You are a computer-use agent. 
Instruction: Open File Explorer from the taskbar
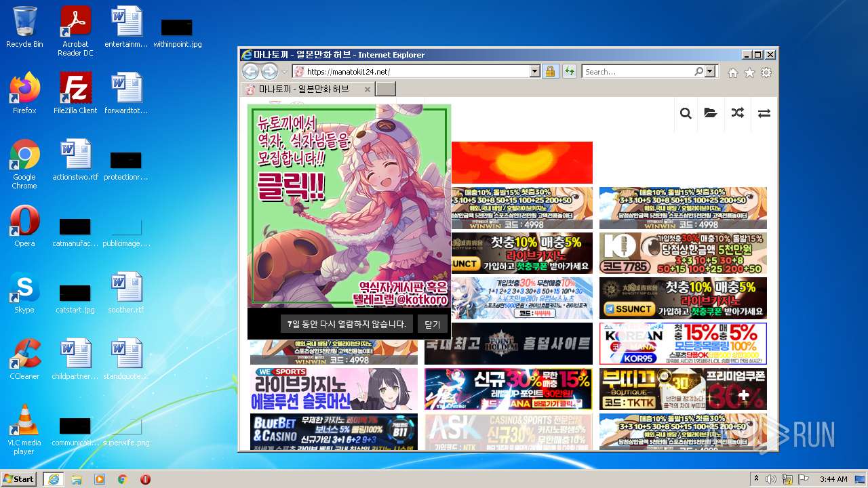tap(76, 479)
